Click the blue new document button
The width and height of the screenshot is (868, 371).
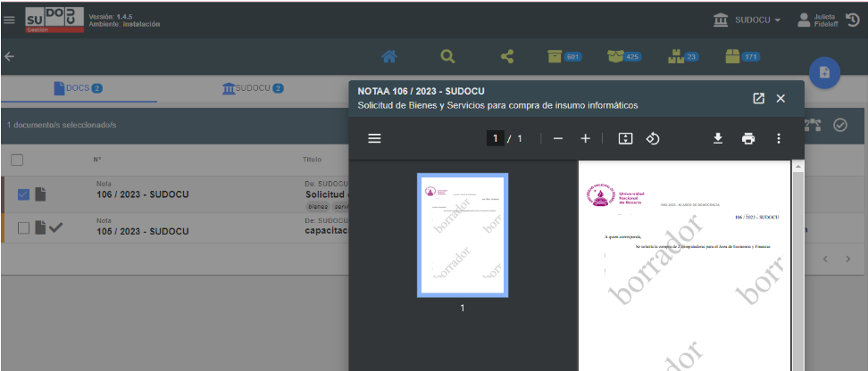tap(824, 73)
